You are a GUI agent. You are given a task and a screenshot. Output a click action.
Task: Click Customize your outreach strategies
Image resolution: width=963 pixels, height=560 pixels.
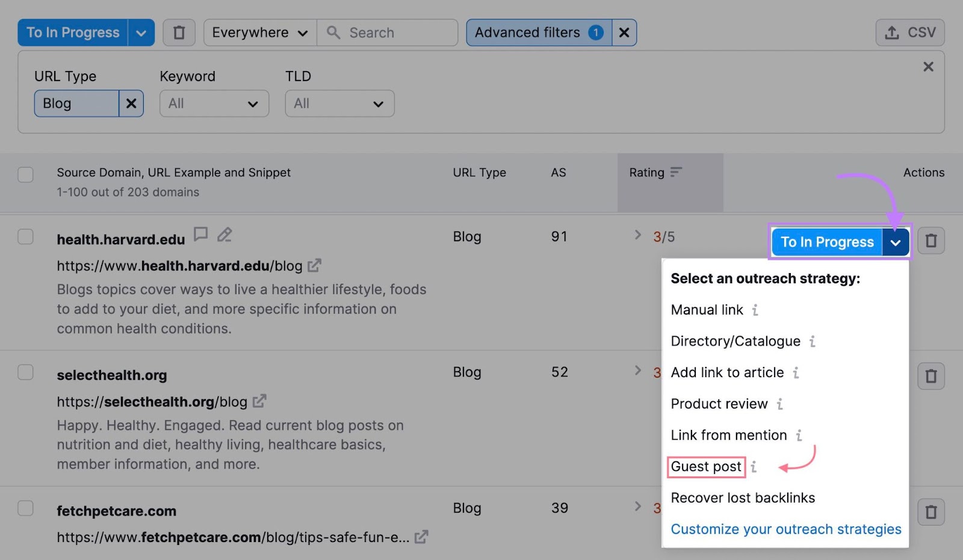click(785, 529)
